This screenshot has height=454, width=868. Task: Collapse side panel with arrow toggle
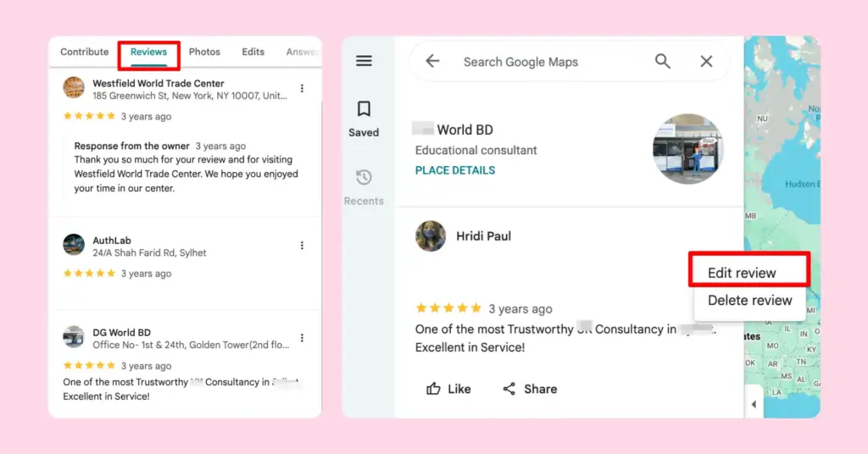[754, 404]
